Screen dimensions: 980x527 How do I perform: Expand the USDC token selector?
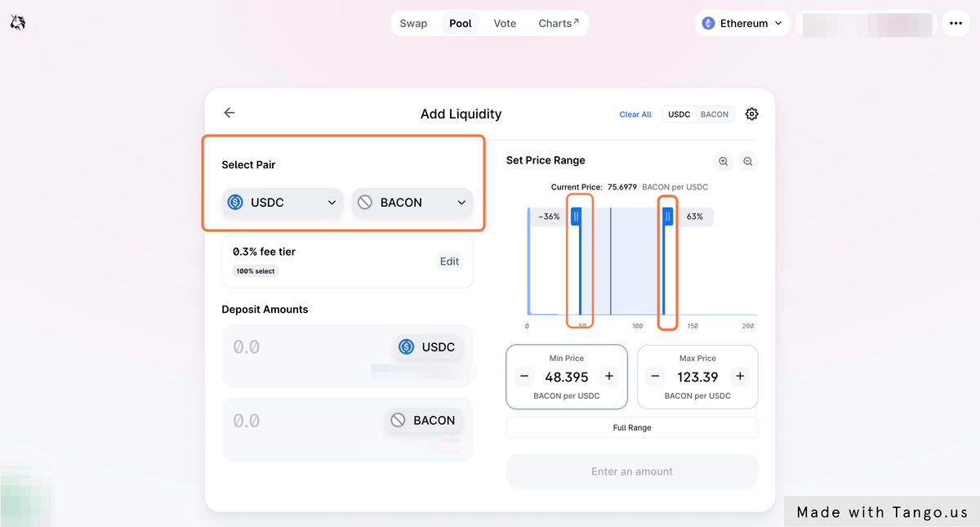(282, 203)
